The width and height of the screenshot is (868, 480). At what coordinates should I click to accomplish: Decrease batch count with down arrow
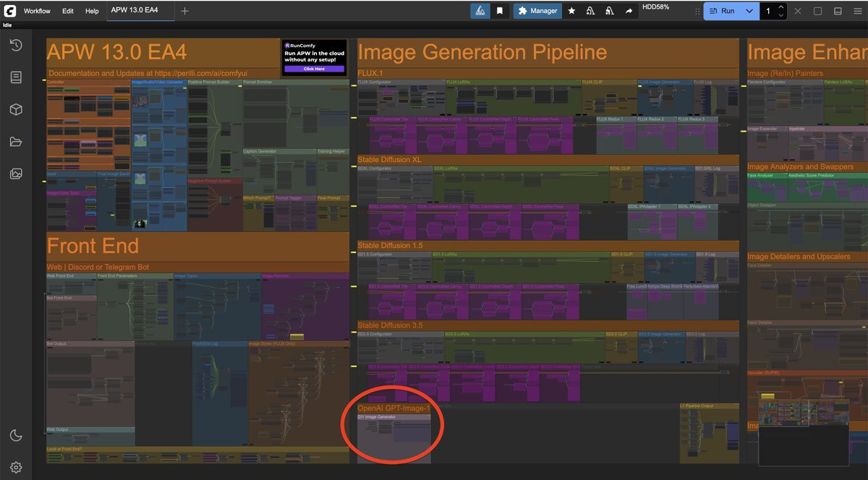781,15
